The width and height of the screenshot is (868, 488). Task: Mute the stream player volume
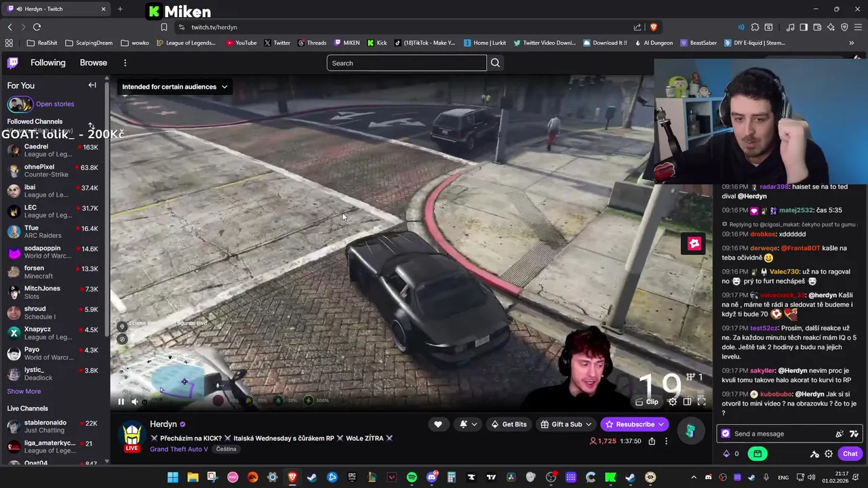134,401
